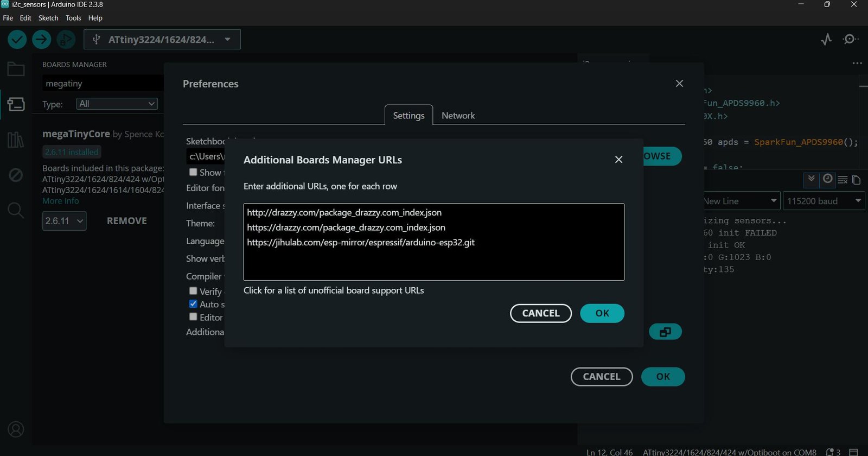Viewport: 868px width, 456px height.
Task: Click the Verify sketch checkmark icon
Action: pyautogui.click(x=17, y=39)
